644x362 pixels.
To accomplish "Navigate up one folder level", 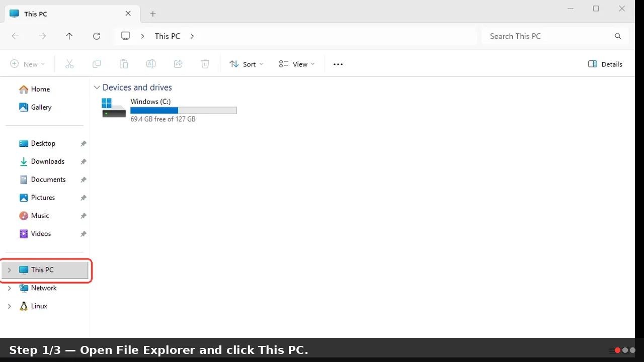I will (69, 36).
